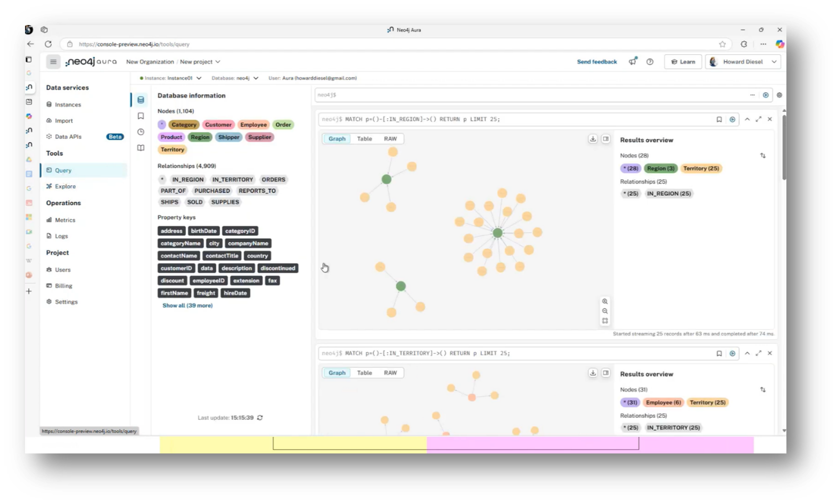Expand the IN_REGION frame to fullscreen
This screenshot has height=504, width=837.
(x=758, y=119)
